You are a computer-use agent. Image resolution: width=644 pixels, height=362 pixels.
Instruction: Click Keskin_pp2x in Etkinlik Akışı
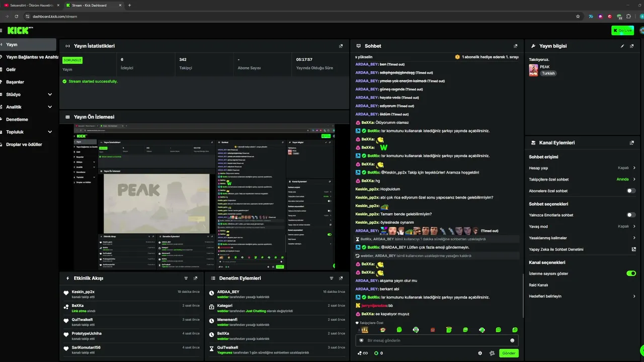(x=83, y=292)
